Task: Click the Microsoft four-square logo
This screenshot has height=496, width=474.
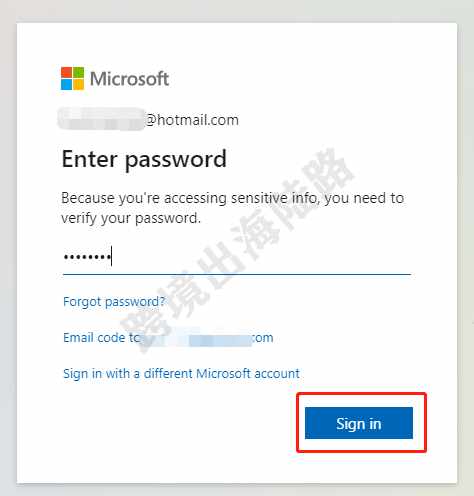Action: [72, 78]
